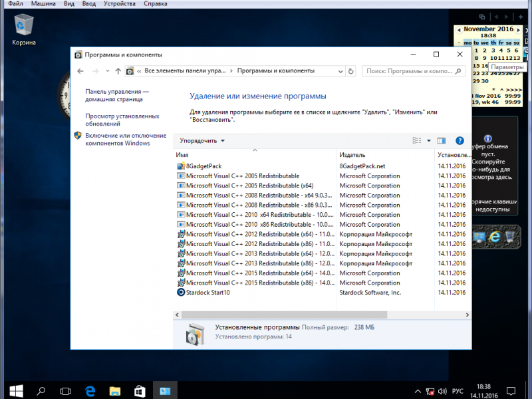Open the recycle bin in launcher gadget

pos(510,237)
